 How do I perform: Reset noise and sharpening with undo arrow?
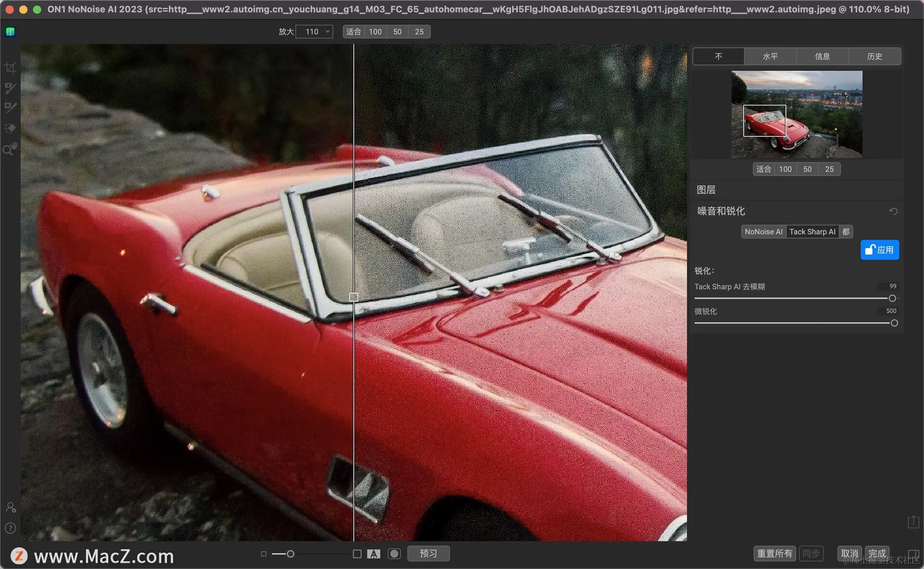tap(893, 211)
